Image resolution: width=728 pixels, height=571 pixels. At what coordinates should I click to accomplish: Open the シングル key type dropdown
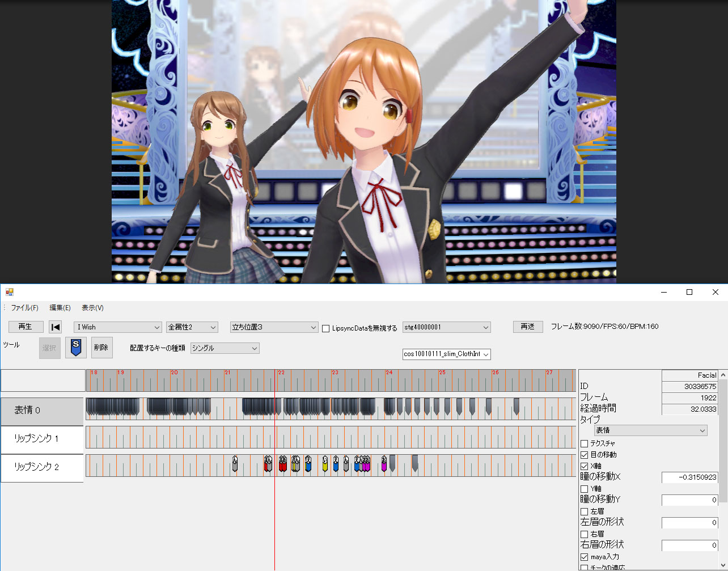point(225,348)
